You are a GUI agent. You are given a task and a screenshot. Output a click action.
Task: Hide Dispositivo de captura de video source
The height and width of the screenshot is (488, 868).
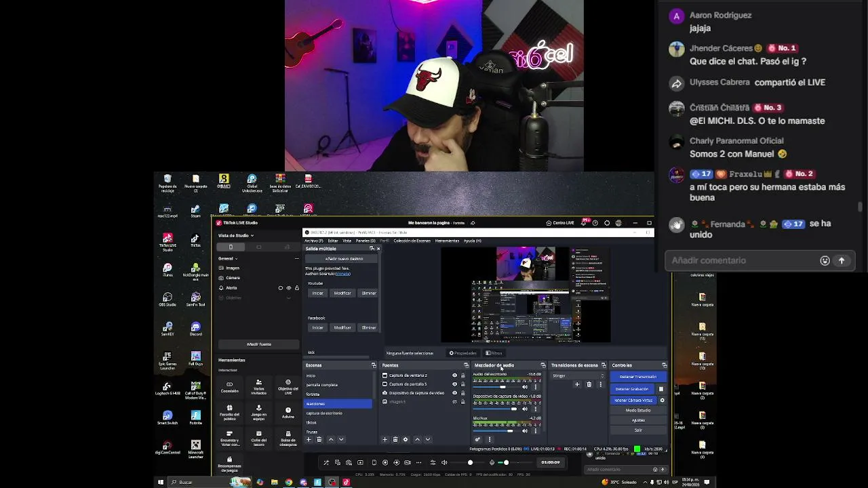coord(454,393)
